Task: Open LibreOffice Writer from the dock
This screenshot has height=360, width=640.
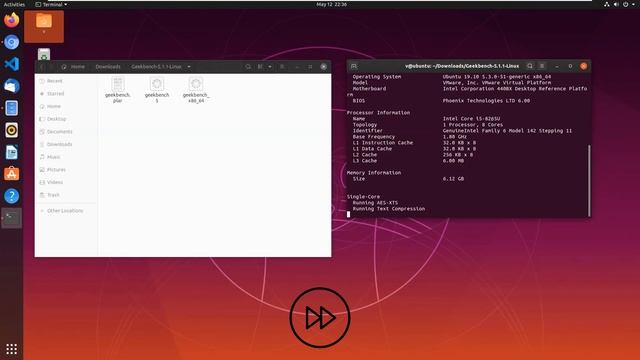Action: (11, 152)
